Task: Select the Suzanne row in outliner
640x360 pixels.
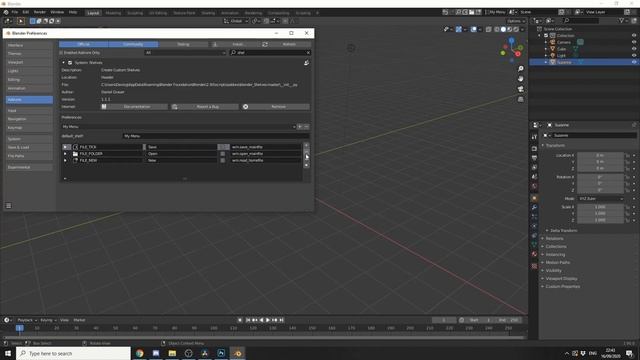Action: pos(584,62)
